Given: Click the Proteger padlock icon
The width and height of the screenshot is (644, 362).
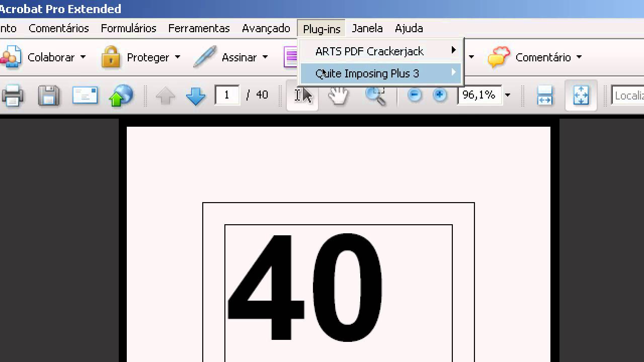Looking at the screenshot, I should [111, 57].
